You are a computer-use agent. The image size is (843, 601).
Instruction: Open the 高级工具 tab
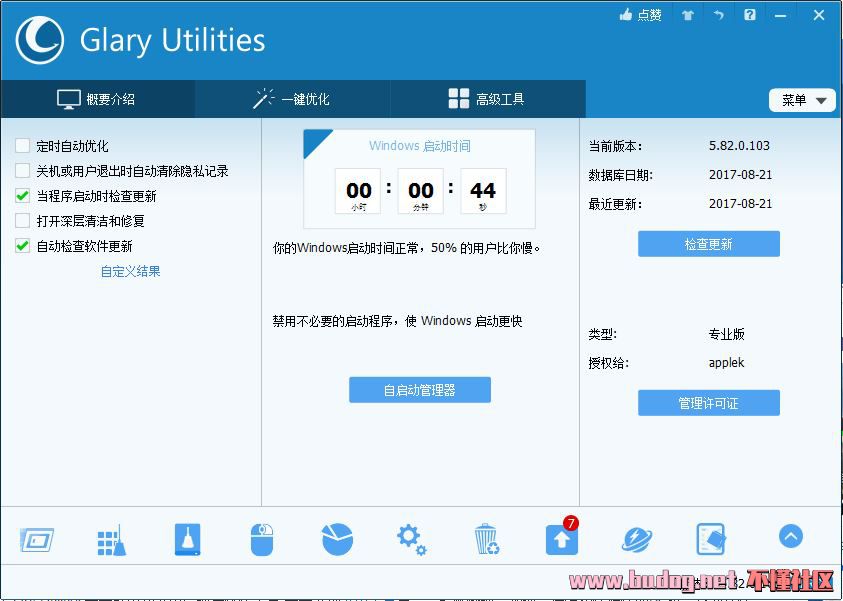[487, 99]
